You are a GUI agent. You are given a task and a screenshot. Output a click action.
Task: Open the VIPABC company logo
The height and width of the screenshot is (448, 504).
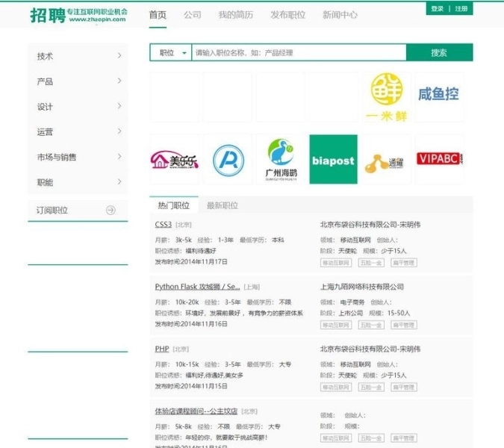439,159
